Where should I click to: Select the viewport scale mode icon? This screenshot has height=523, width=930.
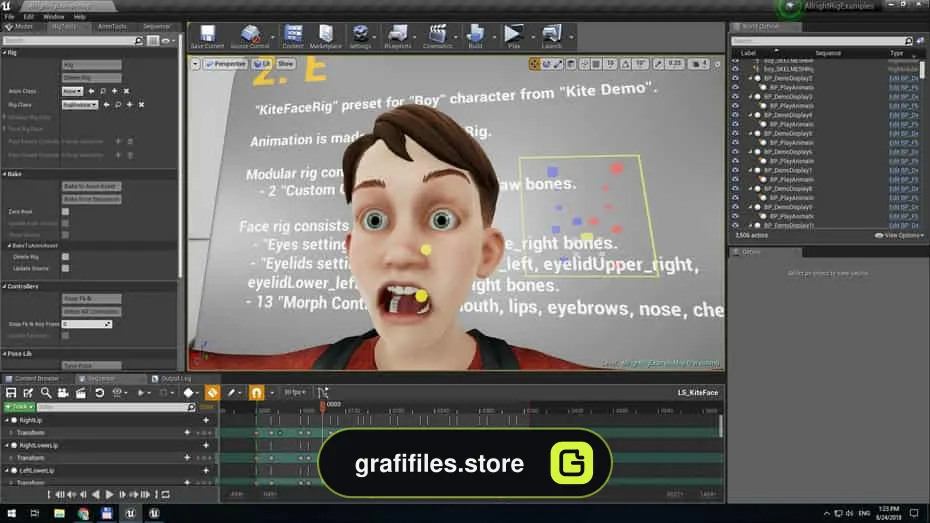point(558,64)
